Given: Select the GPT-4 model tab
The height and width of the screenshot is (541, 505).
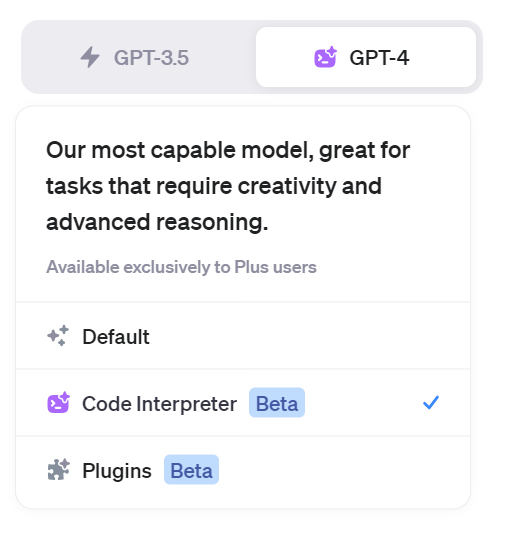Looking at the screenshot, I should (x=366, y=57).
